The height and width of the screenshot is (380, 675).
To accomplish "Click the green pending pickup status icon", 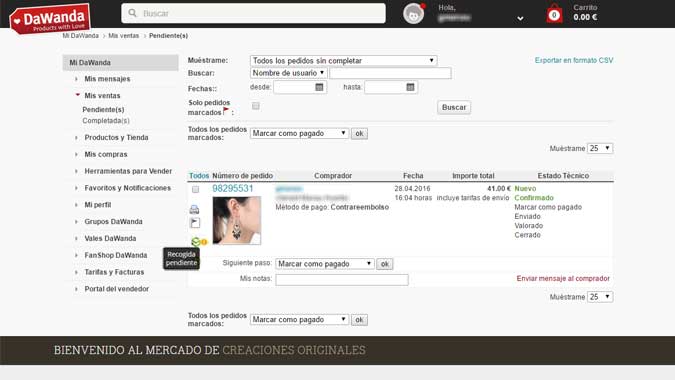I will pos(196,241).
